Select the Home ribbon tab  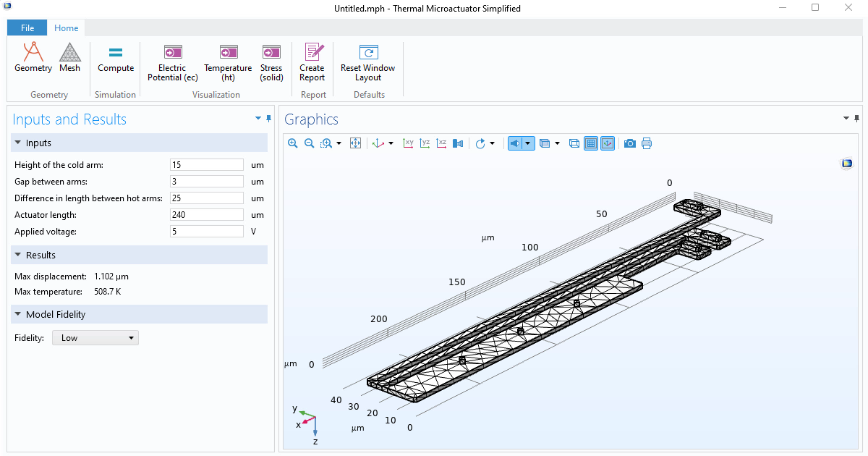[67, 28]
